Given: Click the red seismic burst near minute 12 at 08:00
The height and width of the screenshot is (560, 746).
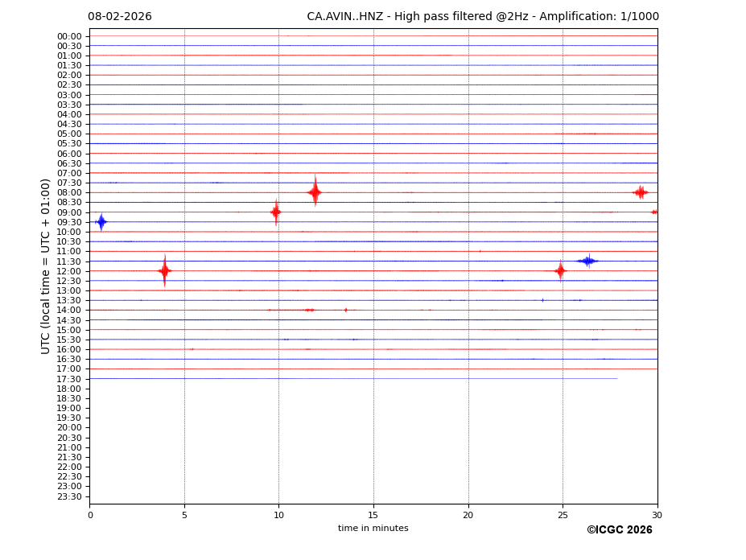Looking at the screenshot, I should click(x=315, y=192).
